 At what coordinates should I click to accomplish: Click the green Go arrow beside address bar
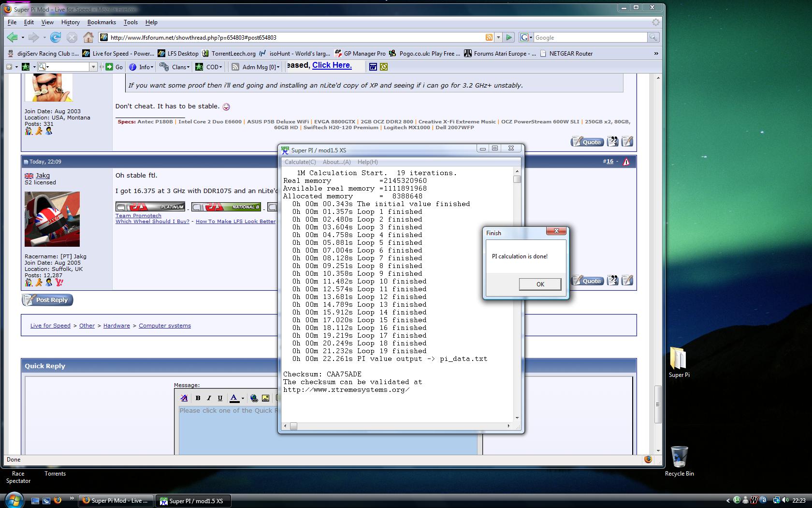(x=508, y=37)
